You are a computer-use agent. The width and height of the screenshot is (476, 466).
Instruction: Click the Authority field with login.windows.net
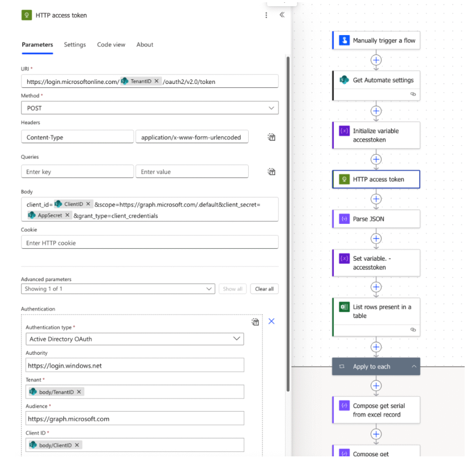pyautogui.click(x=135, y=365)
